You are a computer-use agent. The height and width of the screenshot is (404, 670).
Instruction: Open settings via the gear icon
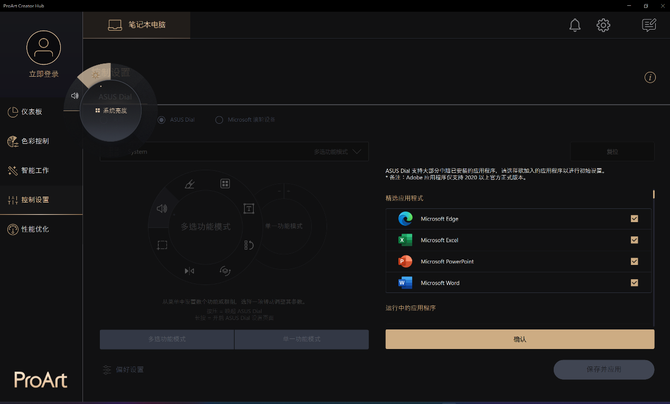click(x=603, y=25)
